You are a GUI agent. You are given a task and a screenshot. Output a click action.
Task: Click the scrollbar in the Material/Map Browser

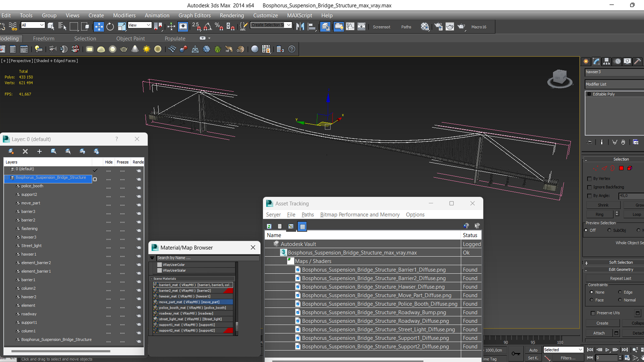coord(237,326)
